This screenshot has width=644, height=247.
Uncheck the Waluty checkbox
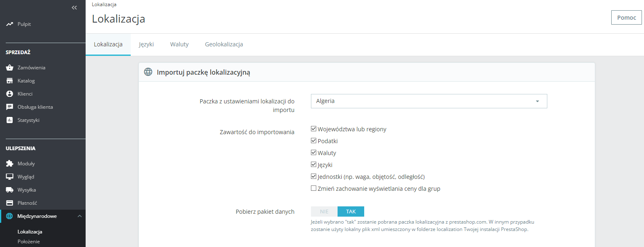click(x=313, y=153)
